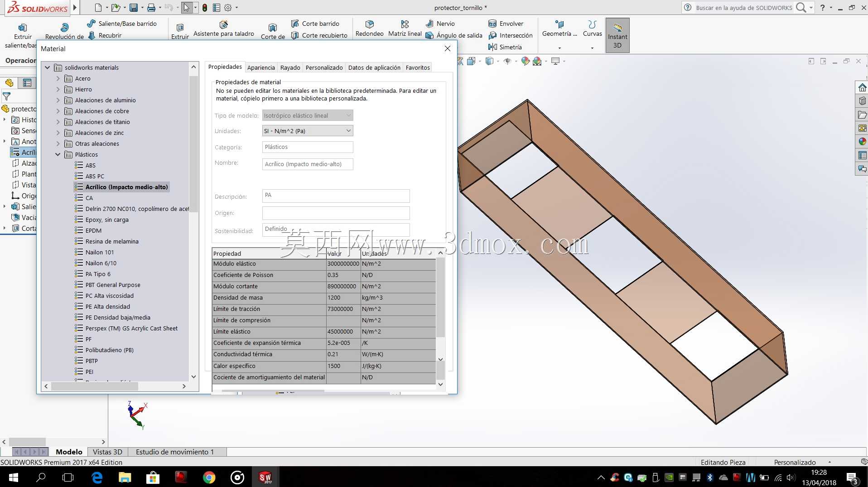The width and height of the screenshot is (868, 487).
Task: Open Microsoft Edge from the taskbar
Action: (97, 477)
